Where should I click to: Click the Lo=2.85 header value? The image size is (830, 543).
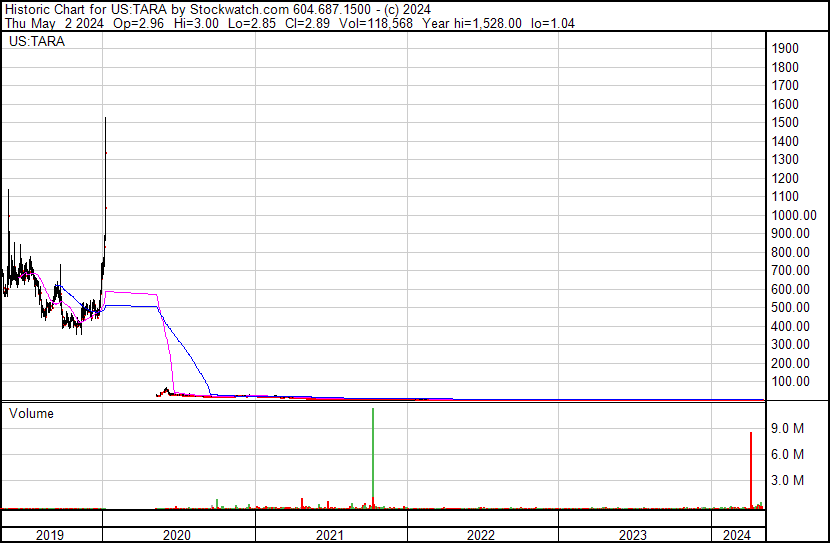[251, 23]
